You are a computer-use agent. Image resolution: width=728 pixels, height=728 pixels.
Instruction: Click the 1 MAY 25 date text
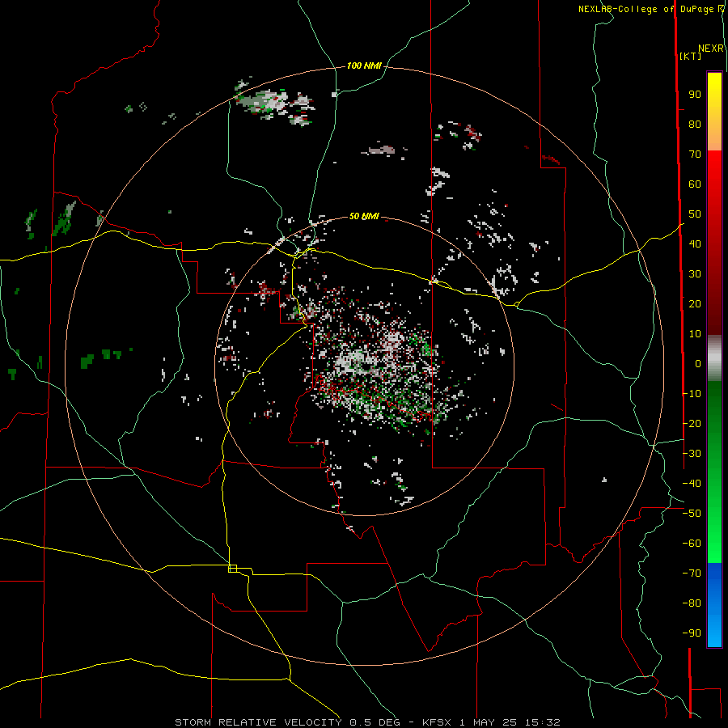point(489,722)
